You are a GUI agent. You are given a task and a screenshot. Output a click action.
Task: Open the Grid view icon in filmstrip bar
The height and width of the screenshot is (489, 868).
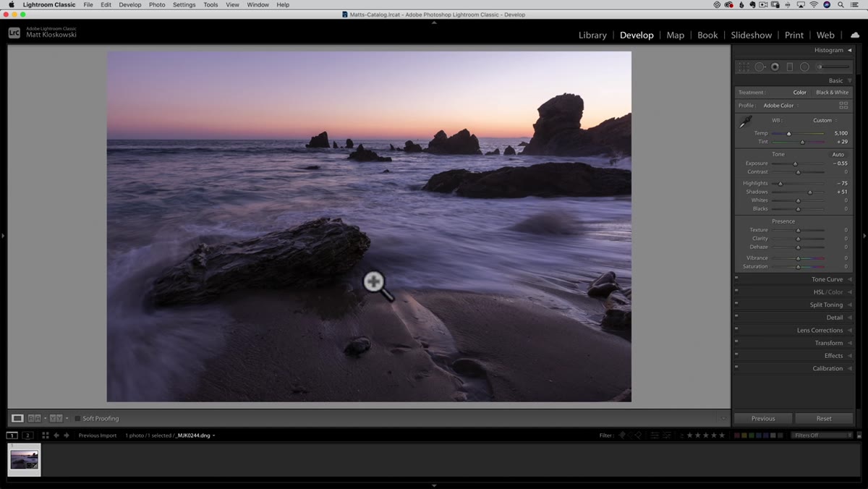pyautogui.click(x=45, y=435)
